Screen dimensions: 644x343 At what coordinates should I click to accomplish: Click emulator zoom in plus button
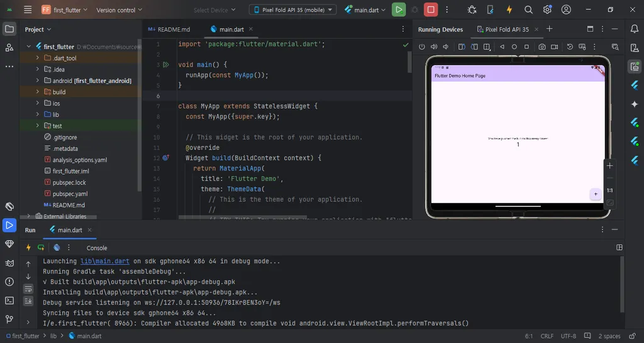click(610, 166)
